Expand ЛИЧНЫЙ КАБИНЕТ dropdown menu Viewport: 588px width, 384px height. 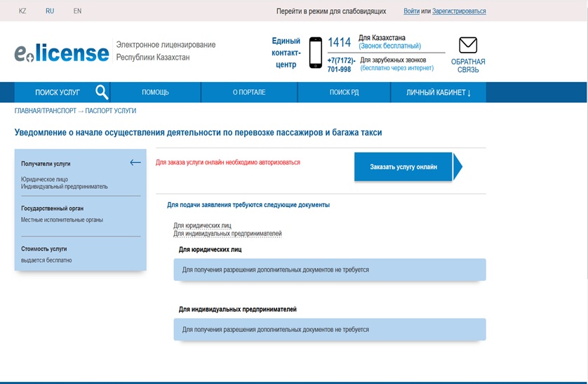coord(439,93)
